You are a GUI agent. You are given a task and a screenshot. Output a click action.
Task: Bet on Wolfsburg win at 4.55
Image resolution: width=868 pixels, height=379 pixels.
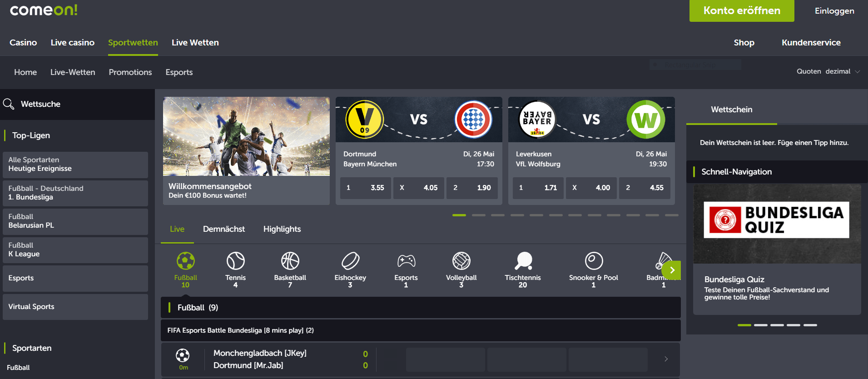click(645, 188)
